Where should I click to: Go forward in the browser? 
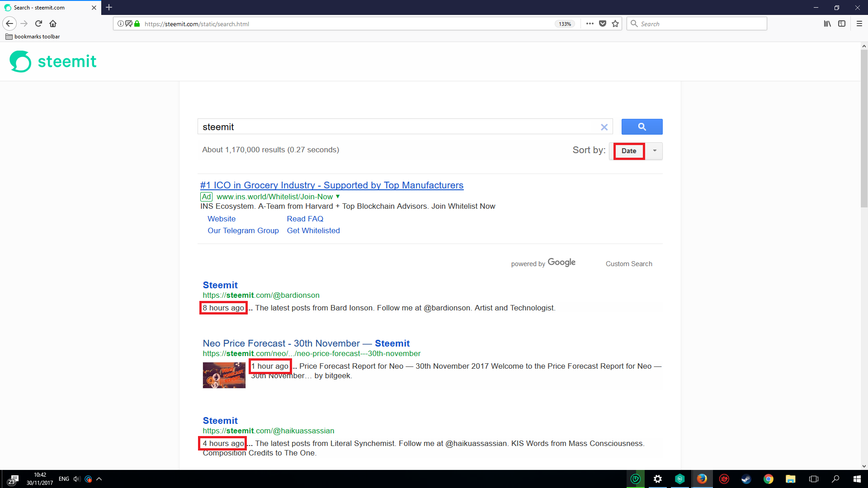pos(24,23)
